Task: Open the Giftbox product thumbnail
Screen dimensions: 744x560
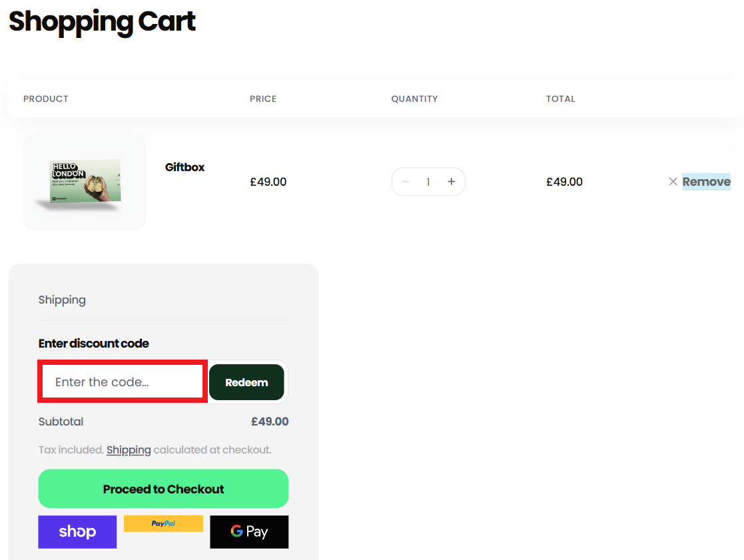Action: point(85,181)
